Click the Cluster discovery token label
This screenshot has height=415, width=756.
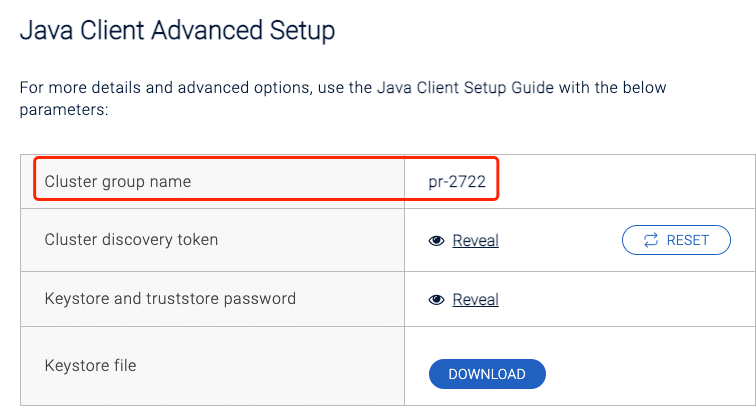[131, 240]
